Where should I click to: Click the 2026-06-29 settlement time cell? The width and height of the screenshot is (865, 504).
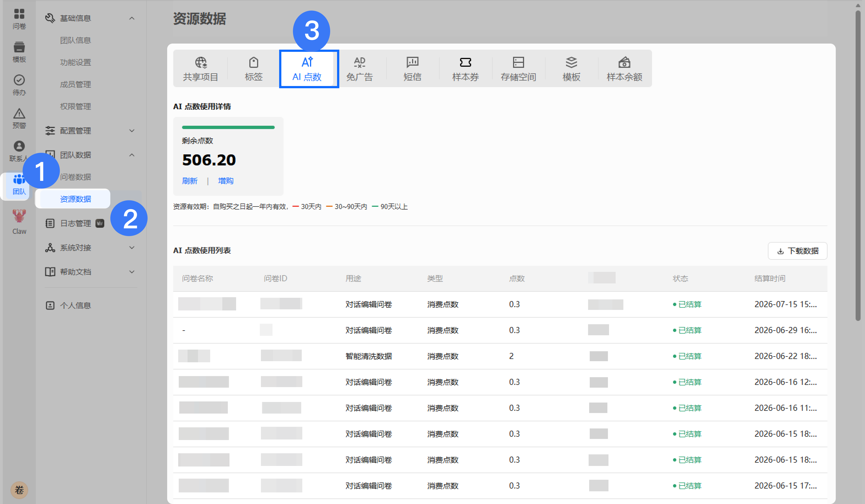[785, 330]
